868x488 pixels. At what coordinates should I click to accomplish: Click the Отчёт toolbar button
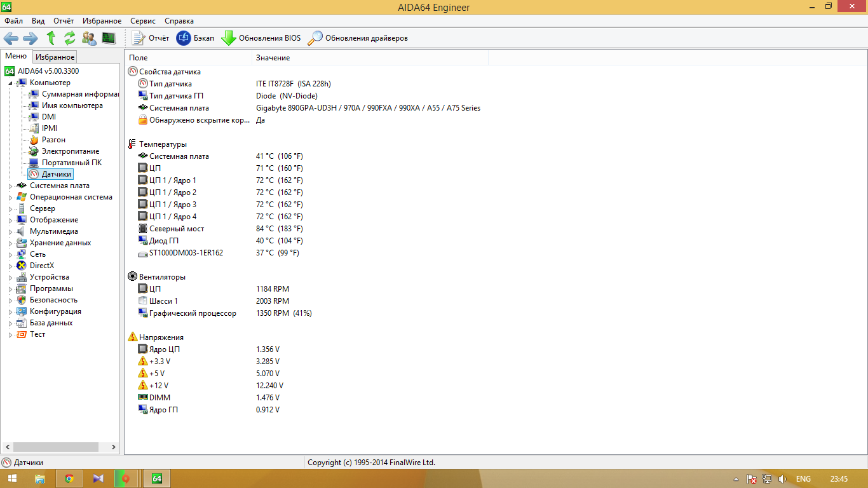click(151, 38)
